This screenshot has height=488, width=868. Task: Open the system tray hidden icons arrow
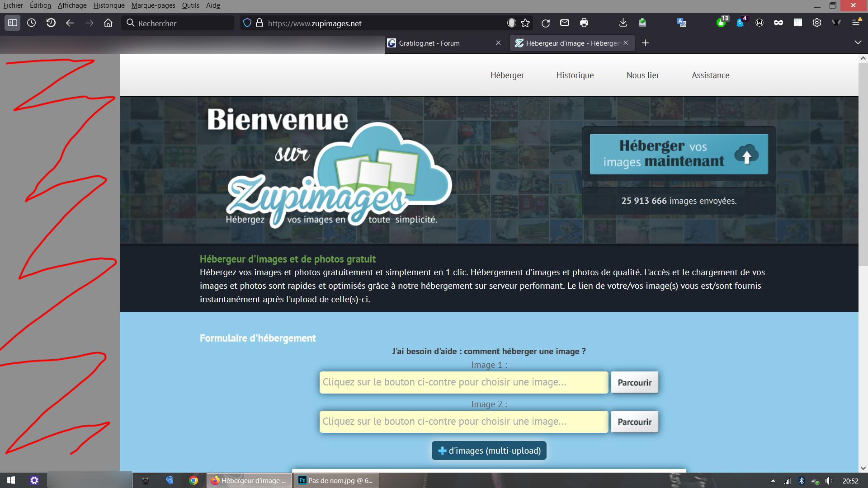click(773, 481)
